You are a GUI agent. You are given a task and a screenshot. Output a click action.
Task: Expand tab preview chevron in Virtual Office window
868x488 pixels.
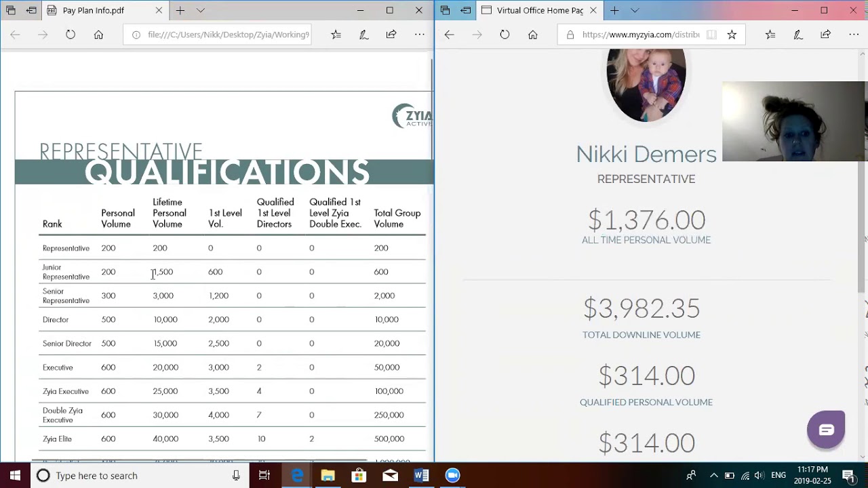pos(635,10)
